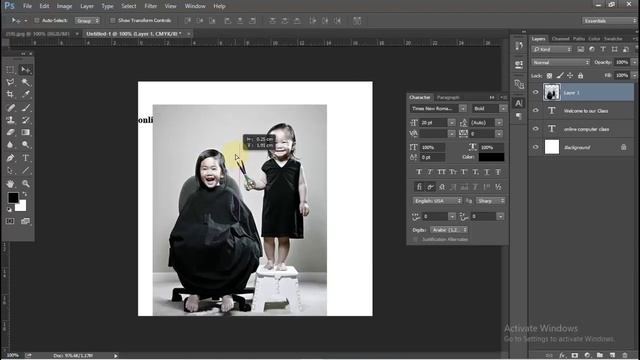
Task: Select the Path Selection tool
Action: click(10, 171)
